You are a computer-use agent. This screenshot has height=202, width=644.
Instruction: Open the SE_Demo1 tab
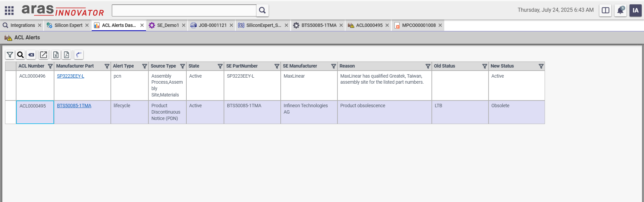click(168, 25)
